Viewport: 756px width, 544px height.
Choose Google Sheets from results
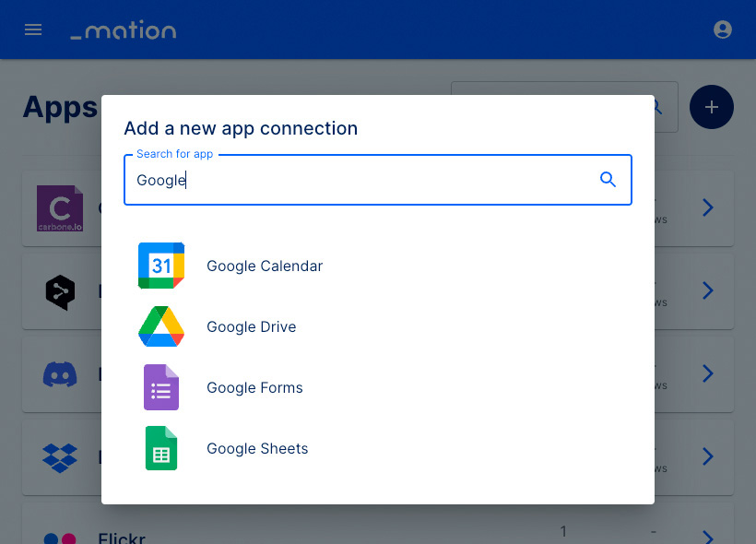(257, 448)
